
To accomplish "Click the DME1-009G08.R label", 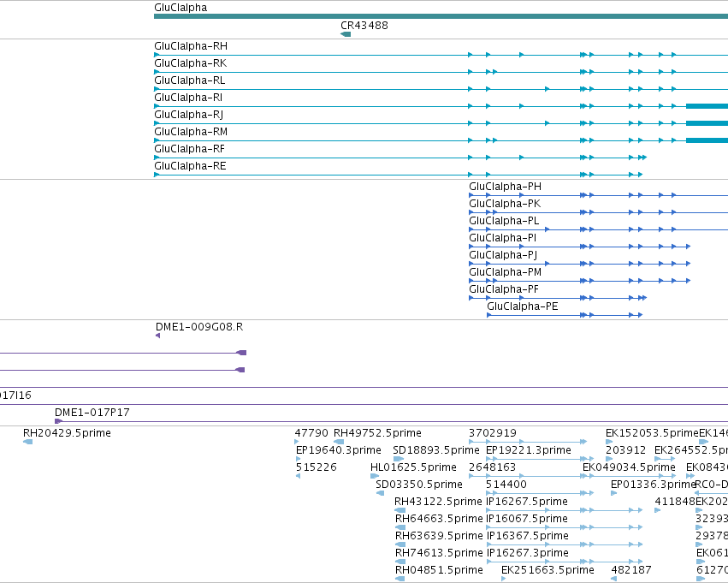I will pyautogui.click(x=199, y=327).
